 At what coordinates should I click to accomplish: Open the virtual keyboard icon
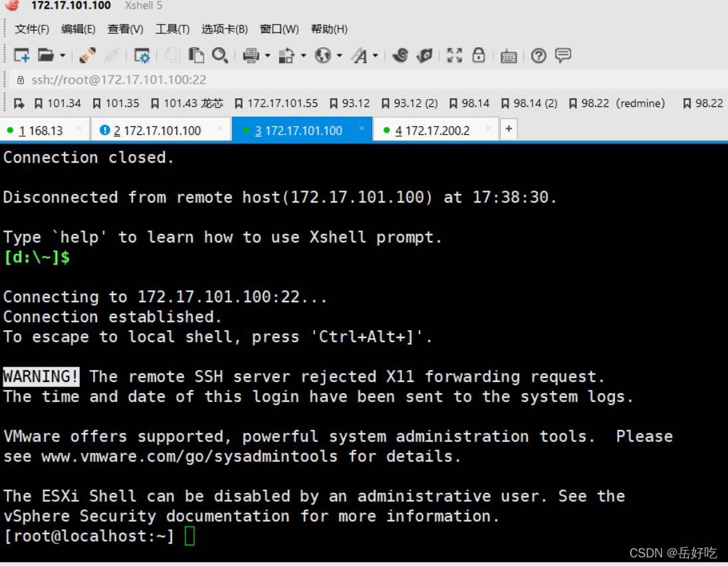coord(509,56)
